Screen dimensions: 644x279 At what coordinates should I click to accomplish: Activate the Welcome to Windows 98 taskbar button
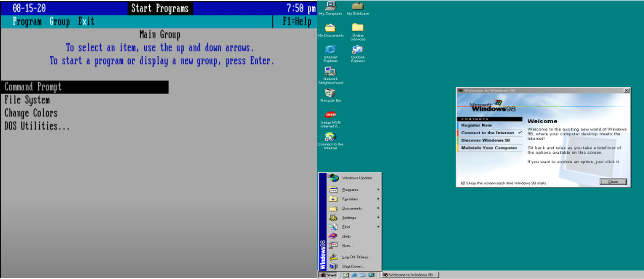[410, 275]
